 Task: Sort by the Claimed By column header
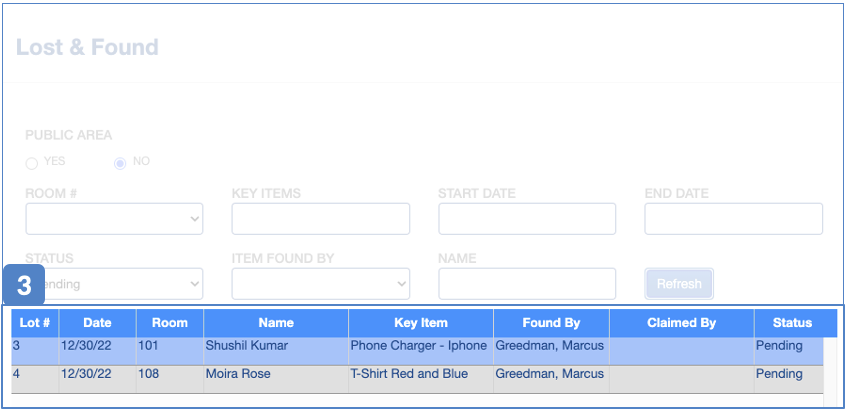[x=681, y=323]
